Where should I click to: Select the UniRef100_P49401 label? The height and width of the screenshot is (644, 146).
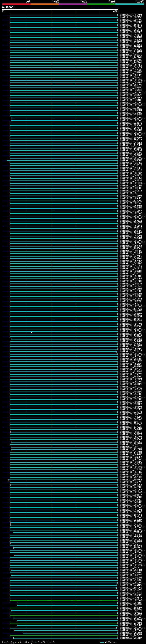(x=131, y=90)
